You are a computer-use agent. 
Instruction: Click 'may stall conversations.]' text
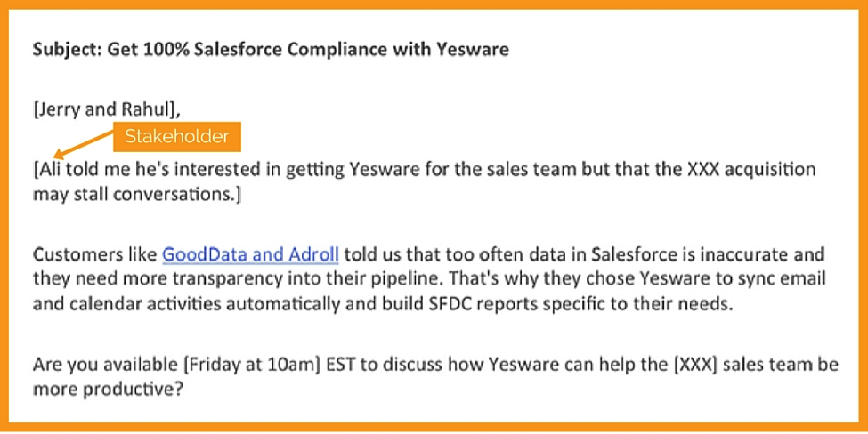click(x=137, y=195)
